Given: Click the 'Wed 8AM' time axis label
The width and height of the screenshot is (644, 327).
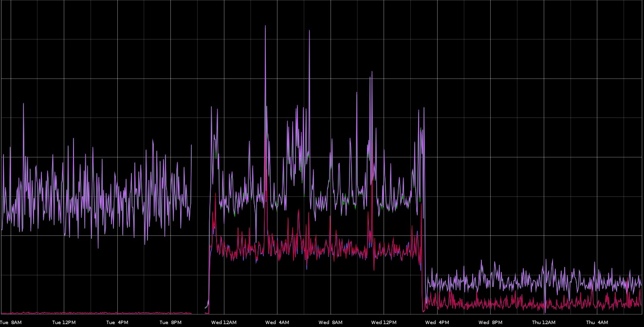Looking at the screenshot, I should (x=331, y=323).
